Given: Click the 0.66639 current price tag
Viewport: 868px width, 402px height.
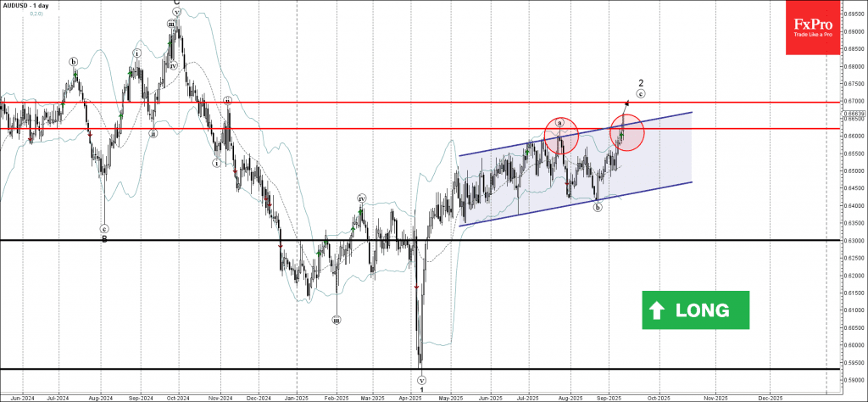Looking at the screenshot, I should 854,114.
